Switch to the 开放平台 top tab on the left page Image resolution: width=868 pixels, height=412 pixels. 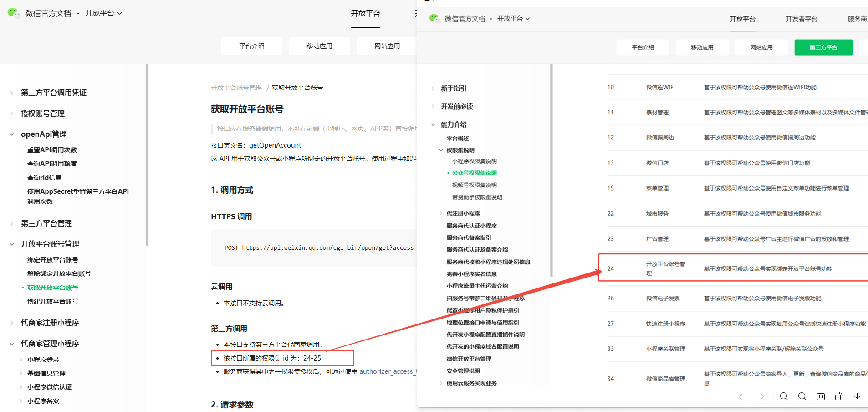365,14
